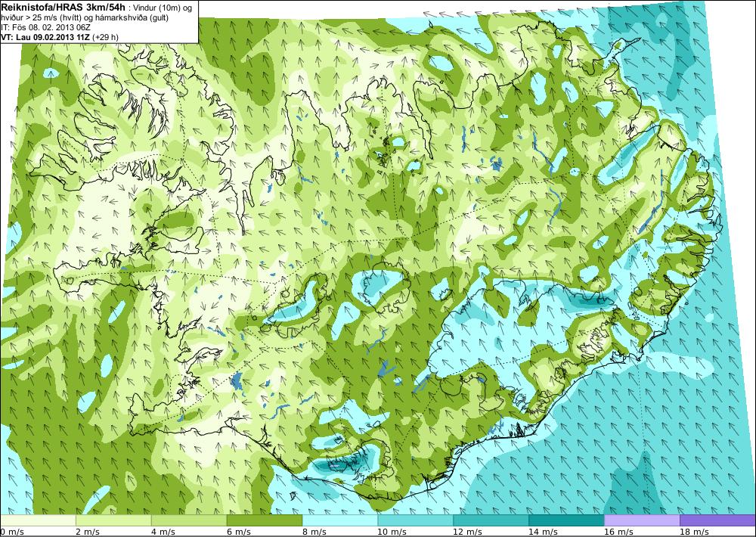756x537 pixels.
Task: Click the "12 m/s" legend label
Action: pyautogui.click(x=468, y=532)
